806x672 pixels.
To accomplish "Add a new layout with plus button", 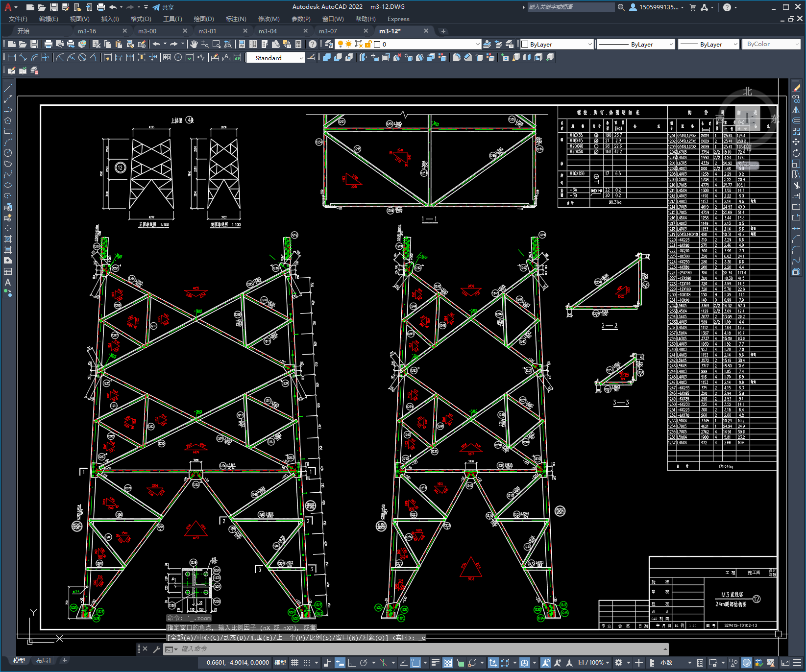I will click(64, 661).
